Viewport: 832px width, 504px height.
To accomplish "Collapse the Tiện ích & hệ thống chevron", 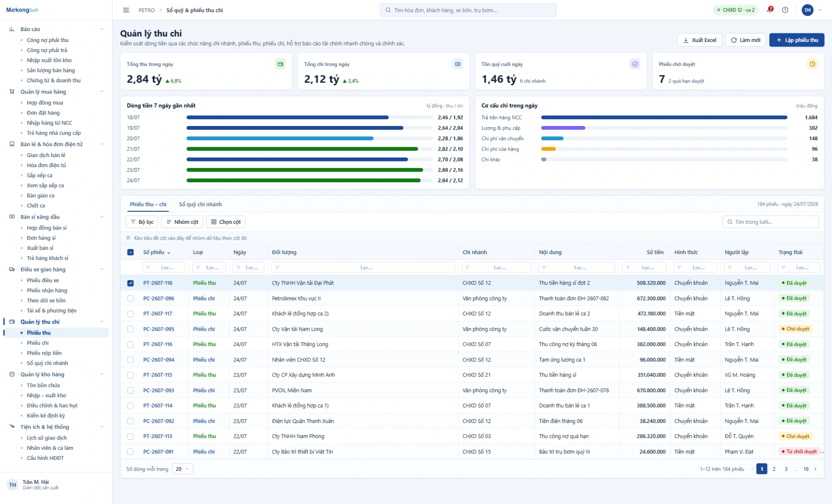I will pos(102,426).
